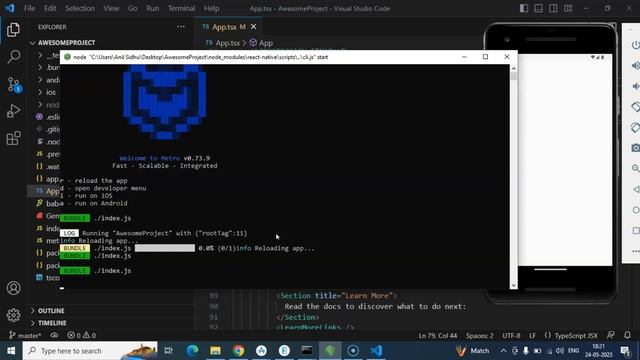Click taskbar search box

click(90, 351)
